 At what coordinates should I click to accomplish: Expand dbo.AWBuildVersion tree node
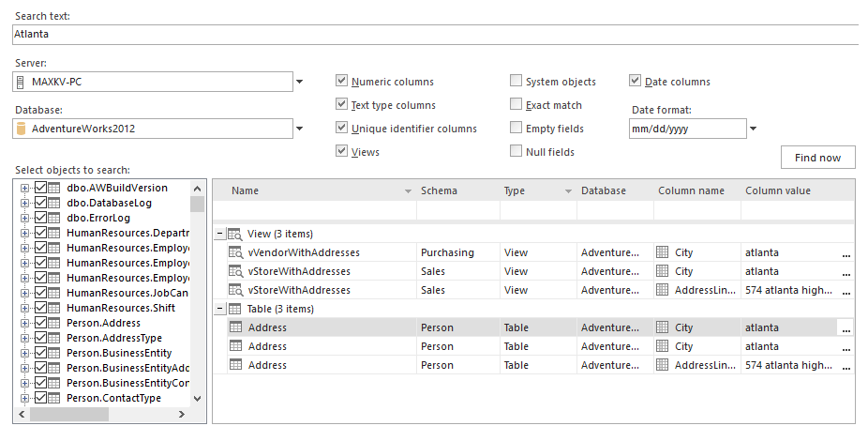pyautogui.click(x=24, y=188)
